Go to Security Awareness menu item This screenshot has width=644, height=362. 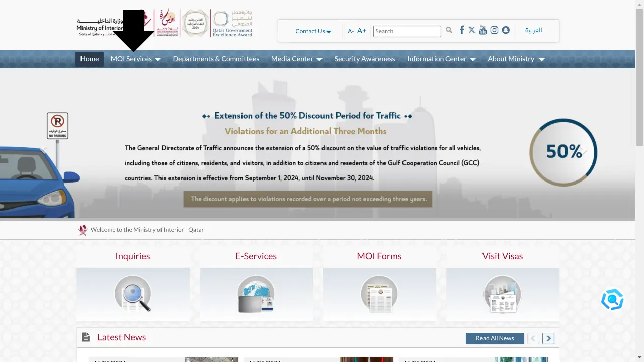[x=365, y=59]
